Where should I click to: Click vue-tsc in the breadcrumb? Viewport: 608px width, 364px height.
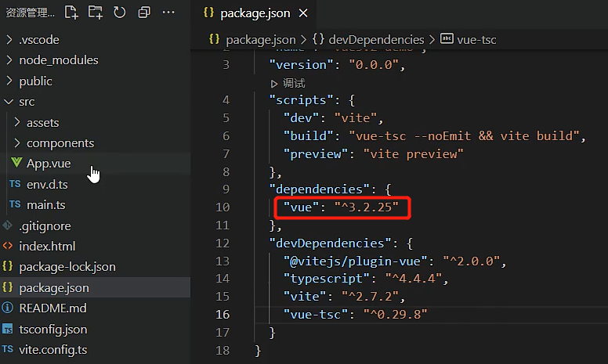476,39
